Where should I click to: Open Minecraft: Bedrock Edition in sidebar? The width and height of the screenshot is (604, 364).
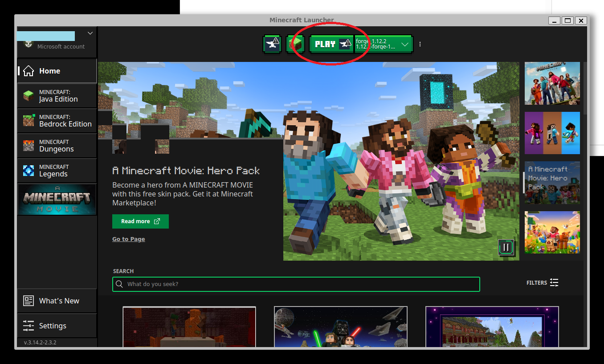pyautogui.click(x=57, y=121)
